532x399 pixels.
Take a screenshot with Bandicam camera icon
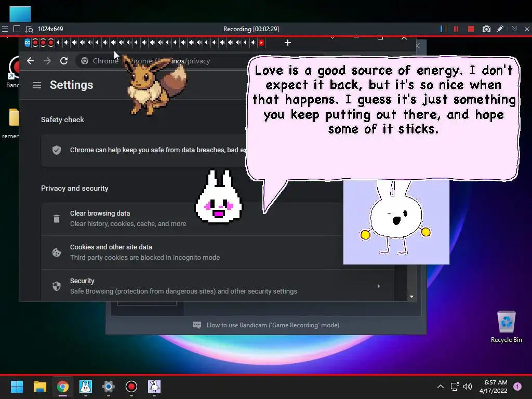point(486,29)
